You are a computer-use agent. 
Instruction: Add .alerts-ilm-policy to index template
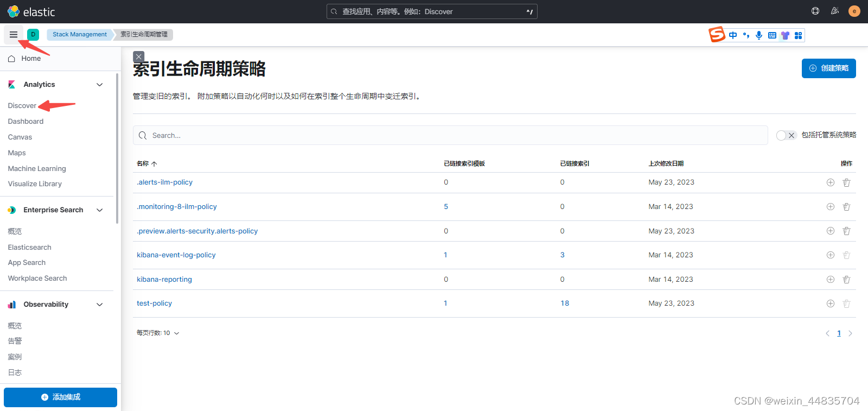pos(831,182)
